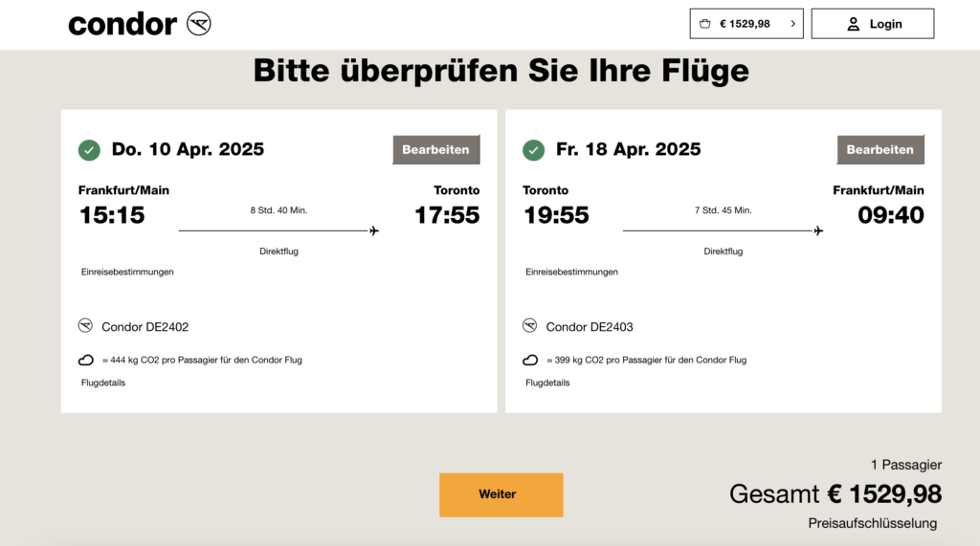Expand Flugdetails for the Frankfurt–Toronto flight
Screen dimensions: 980x546
[x=103, y=382]
